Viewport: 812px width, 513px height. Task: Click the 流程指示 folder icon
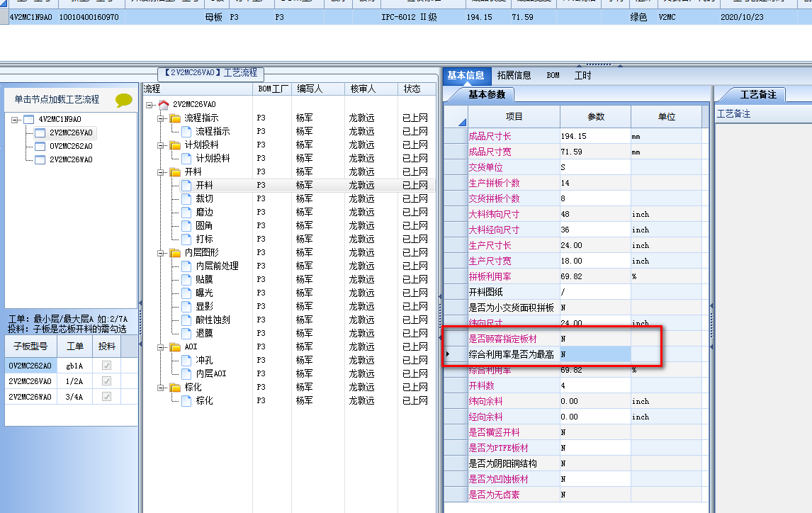176,118
